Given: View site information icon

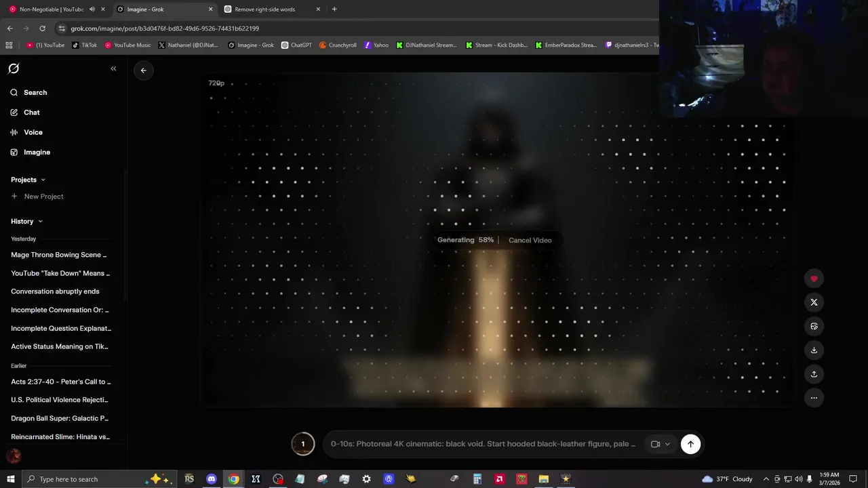Looking at the screenshot, I should [62, 28].
